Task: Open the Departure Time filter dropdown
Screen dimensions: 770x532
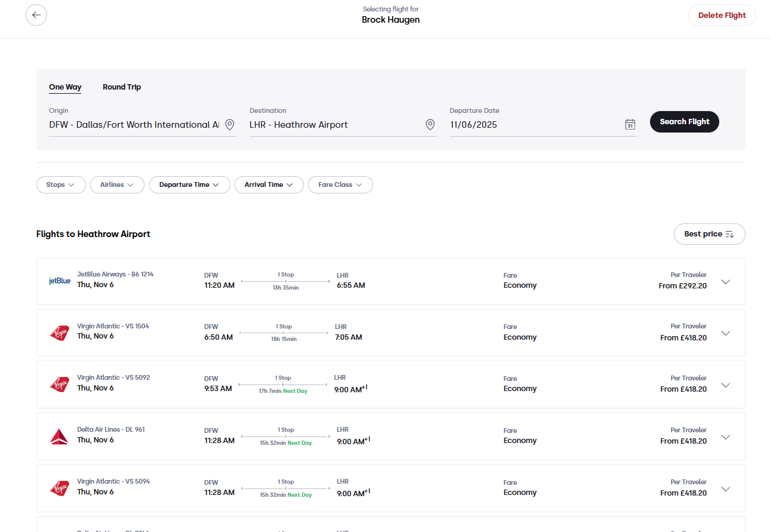Action: coord(190,185)
